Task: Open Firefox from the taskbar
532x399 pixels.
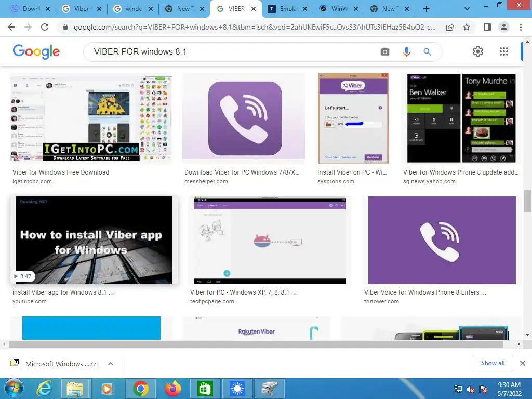Action: pyautogui.click(x=173, y=389)
